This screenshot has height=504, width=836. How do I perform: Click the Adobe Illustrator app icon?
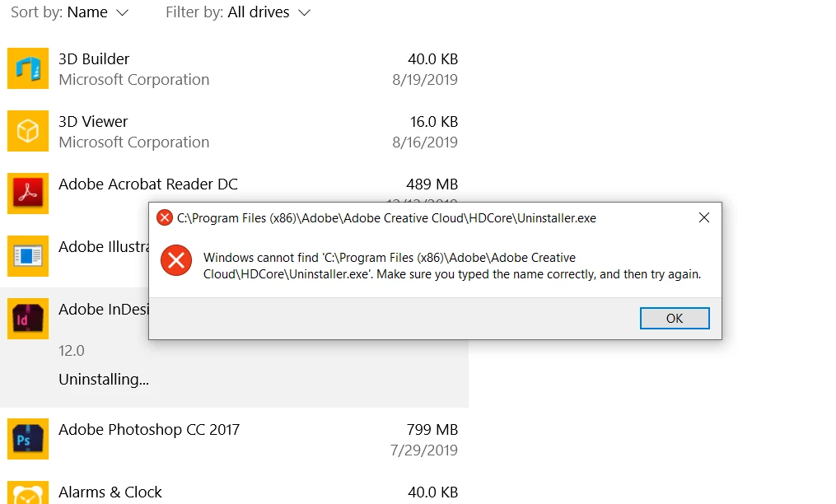[x=28, y=256]
